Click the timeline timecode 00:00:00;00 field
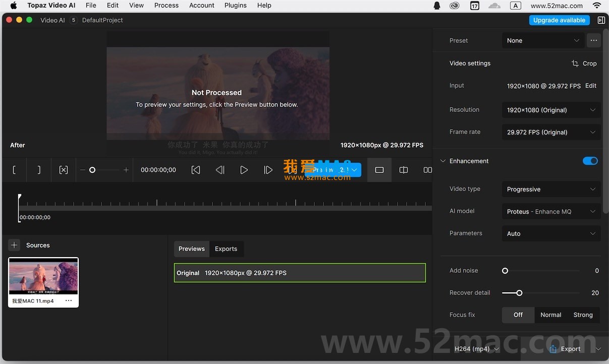 158,170
